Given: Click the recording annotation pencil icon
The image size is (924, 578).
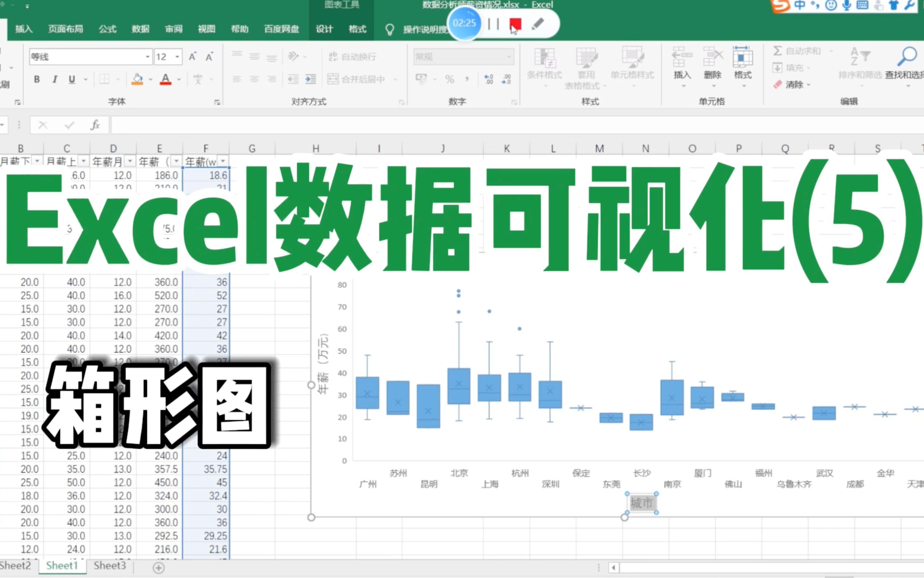Looking at the screenshot, I should pyautogui.click(x=538, y=24).
